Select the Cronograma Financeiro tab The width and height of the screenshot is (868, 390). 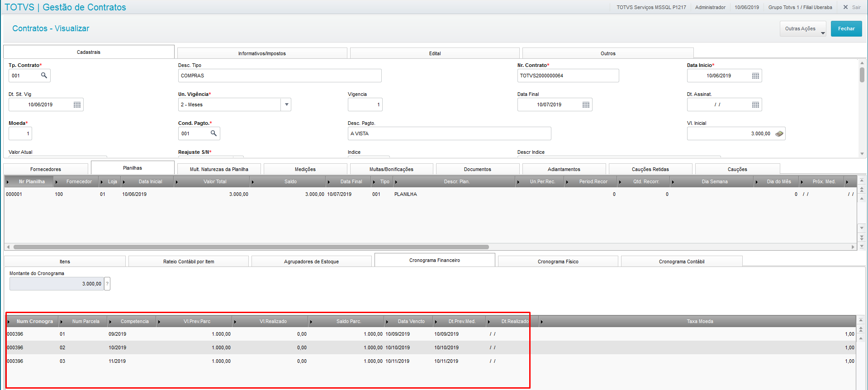click(x=435, y=260)
